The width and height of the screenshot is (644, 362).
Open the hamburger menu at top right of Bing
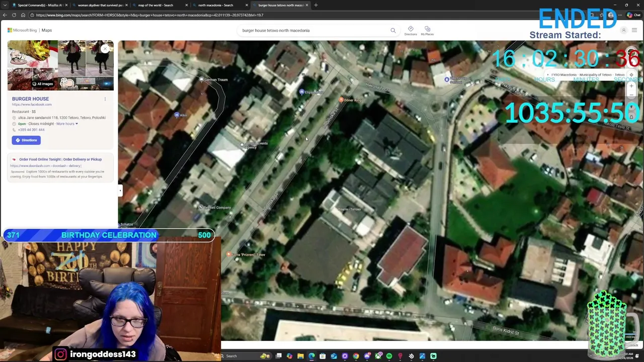click(x=634, y=30)
